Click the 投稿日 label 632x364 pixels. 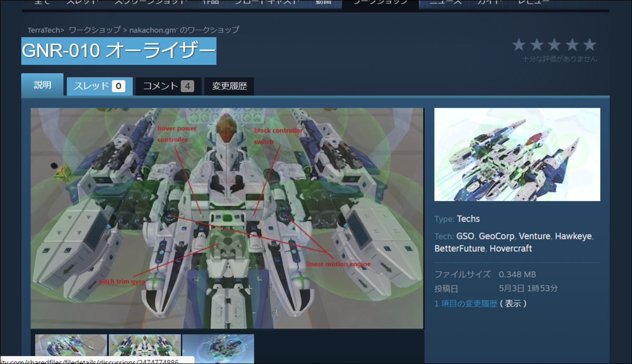tap(447, 289)
